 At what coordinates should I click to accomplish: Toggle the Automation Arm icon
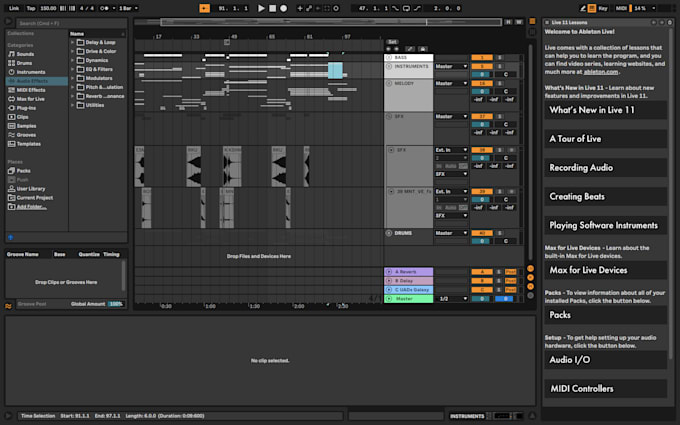309,8
